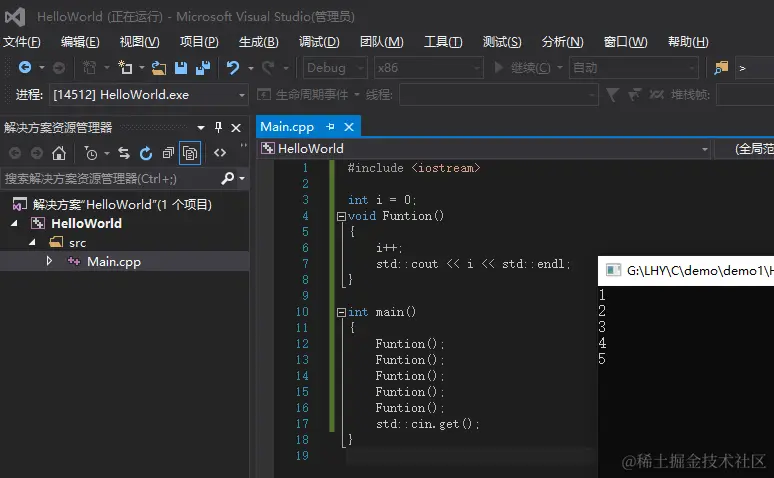The width and height of the screenshot is (774, 478).
Task: Click the Solution Explorer refresh icon
Action: pyautogui.click(x=146, y=153)
